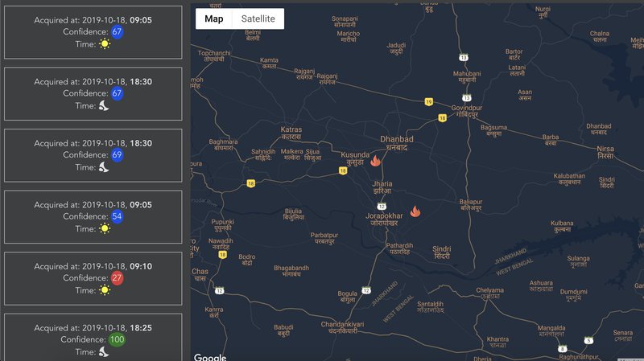Click sun icon in confidence 54 card

click(104, 228)
